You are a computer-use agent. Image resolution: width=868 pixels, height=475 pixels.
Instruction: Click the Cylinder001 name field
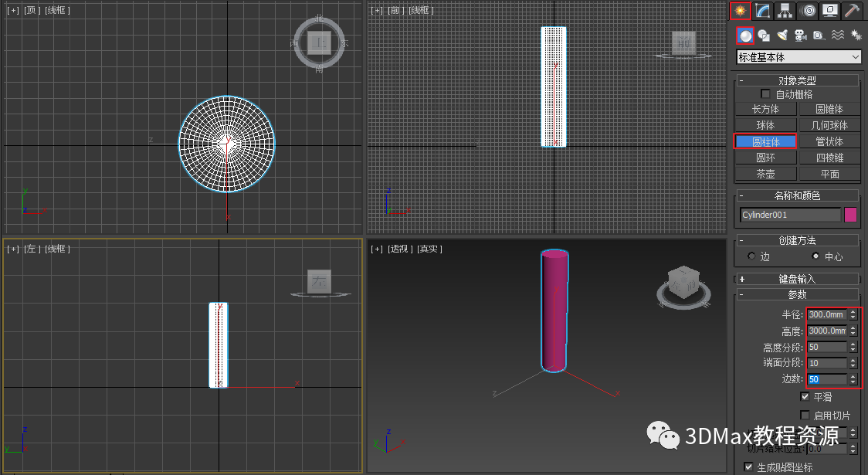click(791, 215)
